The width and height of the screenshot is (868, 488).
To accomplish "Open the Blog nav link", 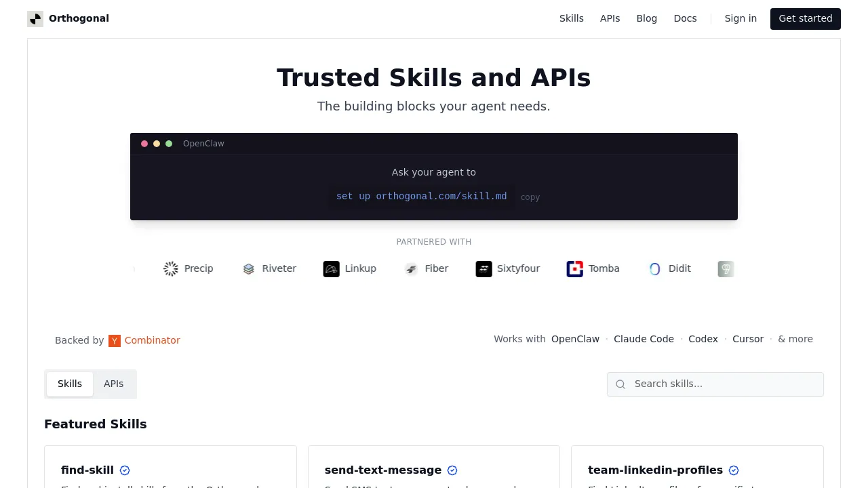I will tap(647, 19).
